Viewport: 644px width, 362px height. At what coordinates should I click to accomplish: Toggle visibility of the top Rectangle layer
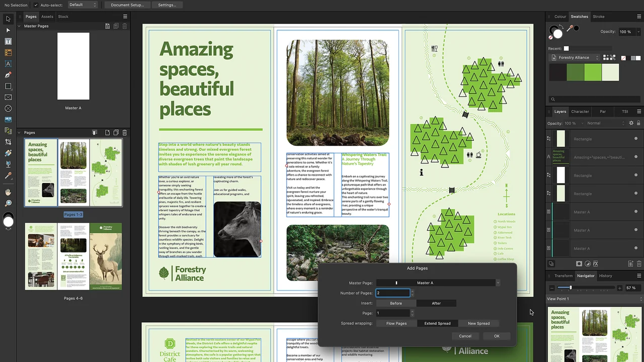tap(636, 139)
